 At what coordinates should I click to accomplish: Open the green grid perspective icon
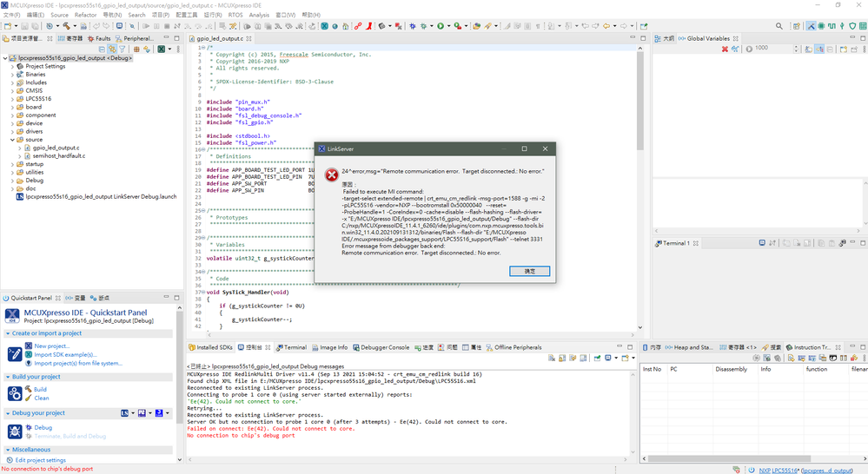coord(863,26)
